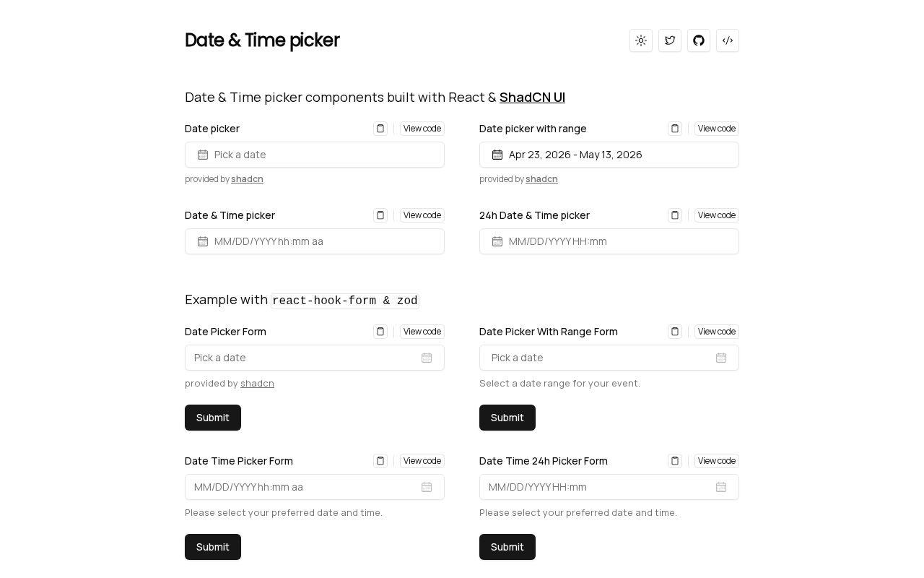Open the GitHub repository icon
This screenshot has width=924, height=578.
point(699,40)
